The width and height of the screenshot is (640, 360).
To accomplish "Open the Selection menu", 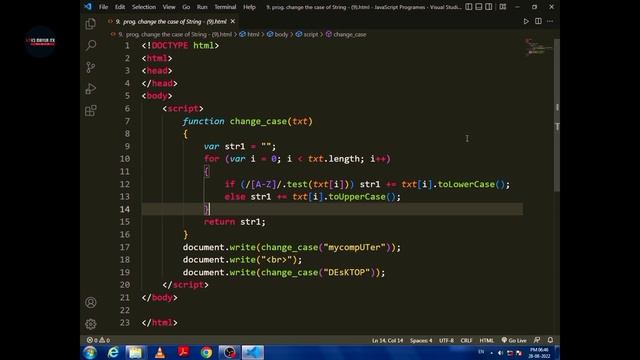I will click(144, 7).
